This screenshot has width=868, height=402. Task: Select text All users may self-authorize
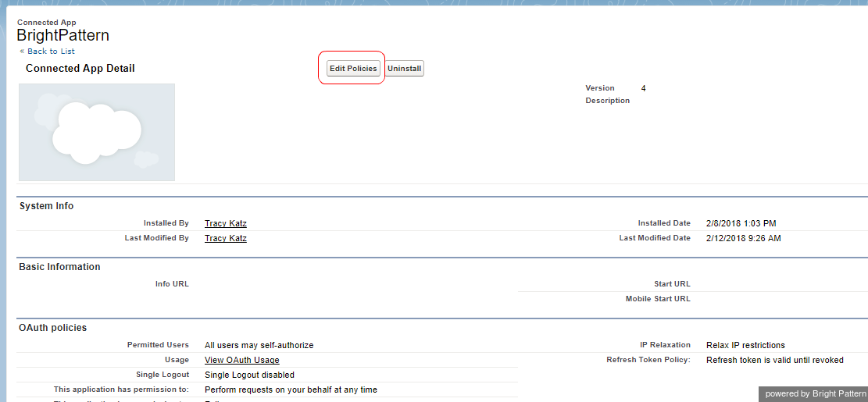point(259,345)
